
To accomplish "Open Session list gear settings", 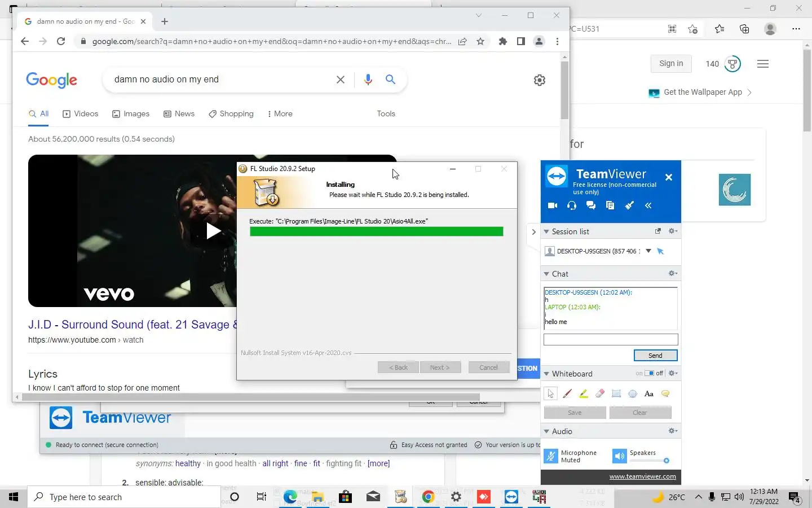I will [673, 231].
